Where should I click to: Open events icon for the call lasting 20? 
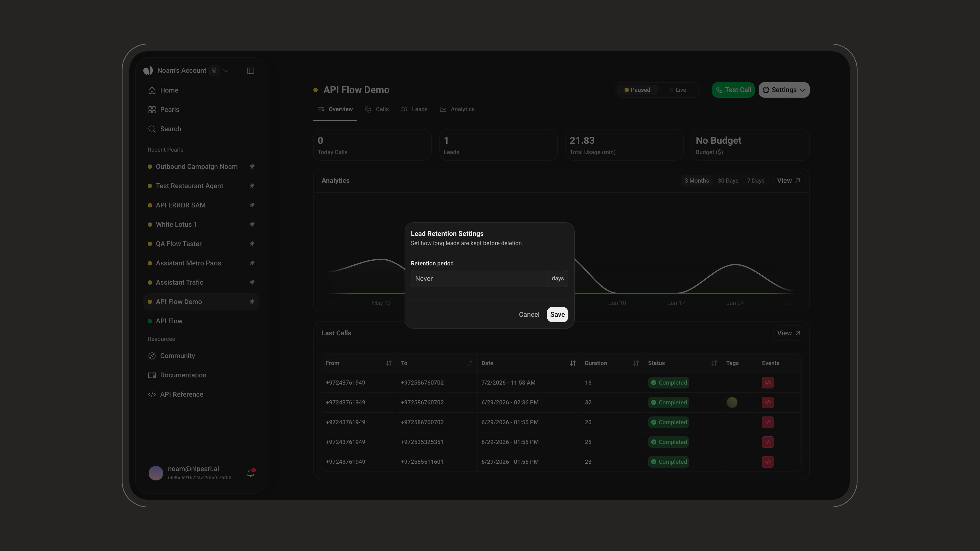coord(767,422)
